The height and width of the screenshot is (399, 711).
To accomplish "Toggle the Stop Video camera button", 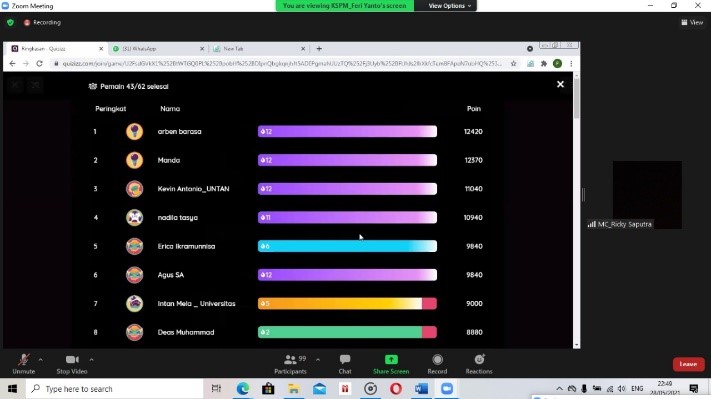I will click(72, 364).
